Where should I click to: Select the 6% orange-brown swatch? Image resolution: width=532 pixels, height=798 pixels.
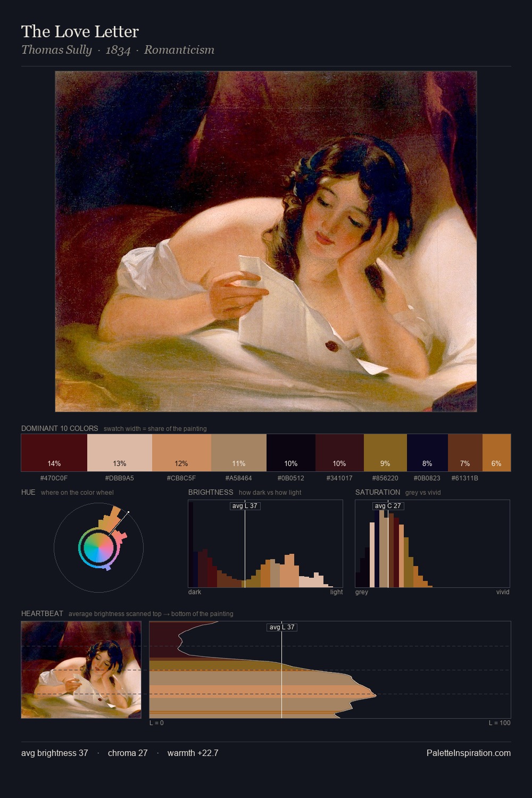496,453
